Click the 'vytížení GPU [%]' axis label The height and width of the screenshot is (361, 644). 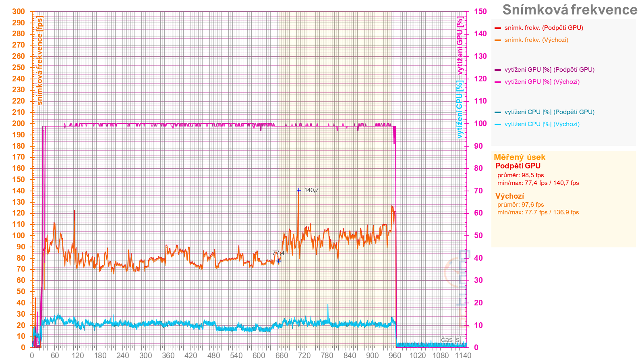(x=460, y=46)
